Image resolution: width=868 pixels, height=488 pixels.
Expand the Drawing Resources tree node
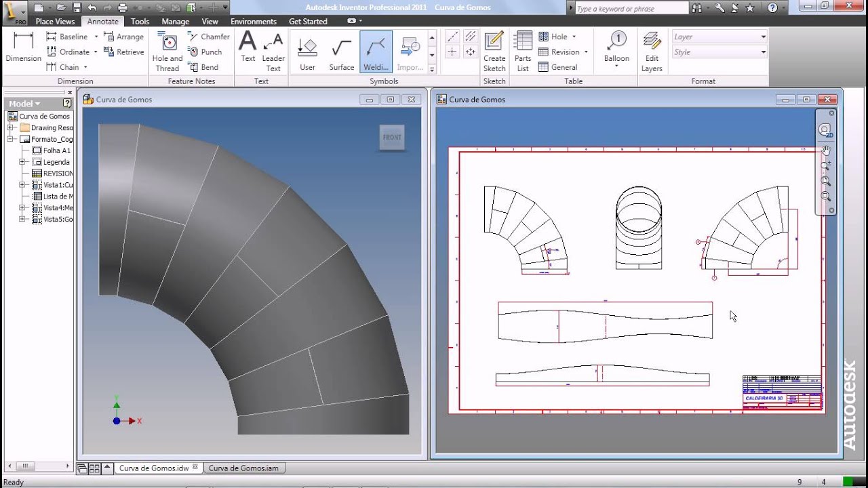pos(11,127)
